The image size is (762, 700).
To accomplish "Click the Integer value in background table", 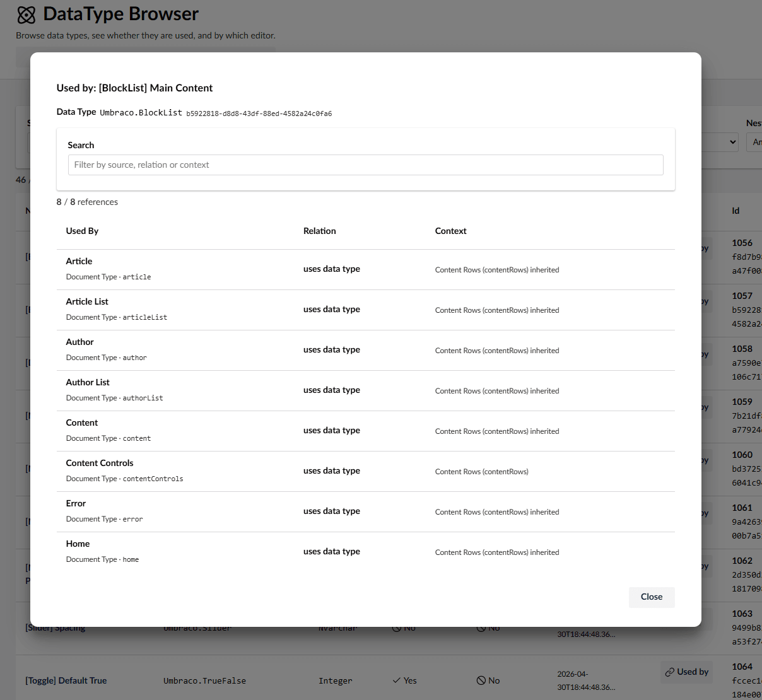I will (336, 680).
